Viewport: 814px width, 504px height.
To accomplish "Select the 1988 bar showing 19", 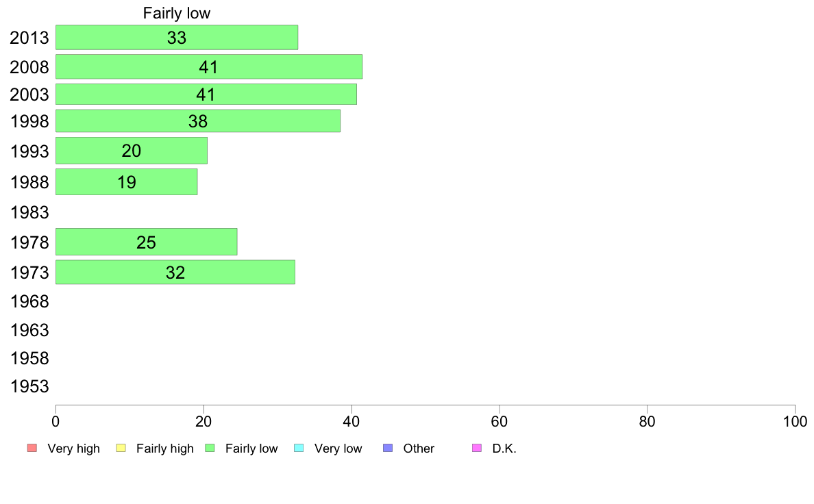I will tap(126, 181).
